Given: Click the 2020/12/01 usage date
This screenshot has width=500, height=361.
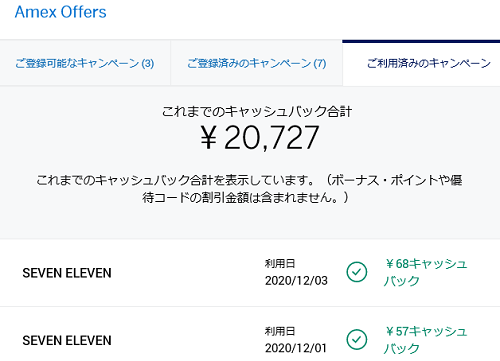Looking at the screenshot, I should (296, 348).
